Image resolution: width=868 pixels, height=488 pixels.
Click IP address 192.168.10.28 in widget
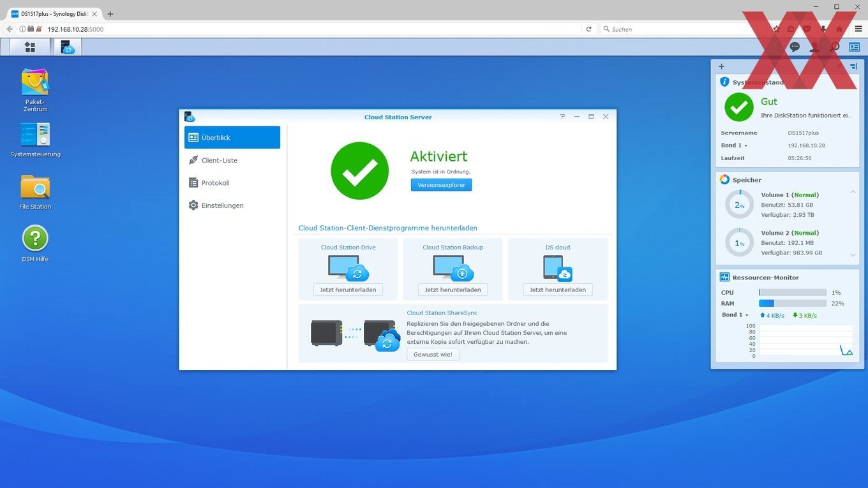pos(806,145)
